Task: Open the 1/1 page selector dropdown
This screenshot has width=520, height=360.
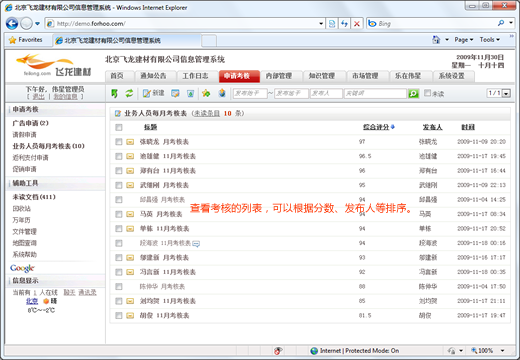Action: click(506, 94)
